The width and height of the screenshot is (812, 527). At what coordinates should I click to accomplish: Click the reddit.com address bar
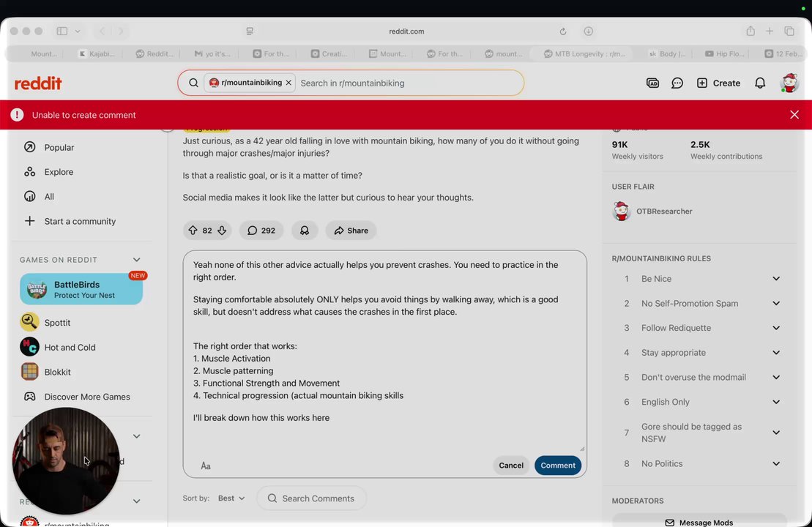click(406, 31)
